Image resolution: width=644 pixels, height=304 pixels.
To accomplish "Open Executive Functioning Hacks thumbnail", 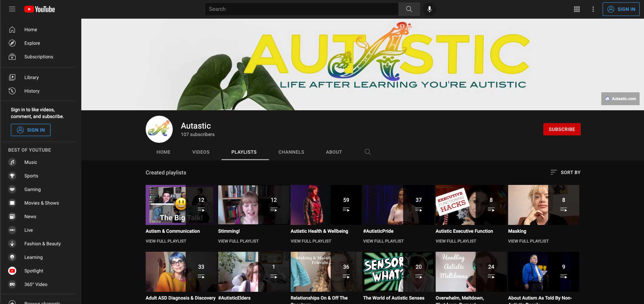I will 471,205.
